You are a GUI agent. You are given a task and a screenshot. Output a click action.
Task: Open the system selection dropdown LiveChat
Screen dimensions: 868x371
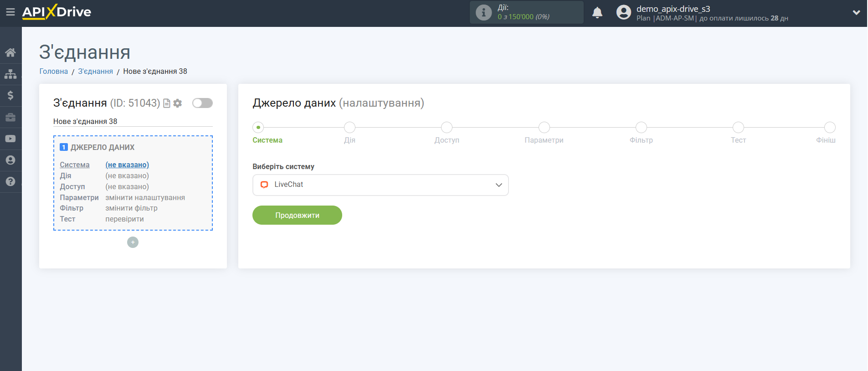380,185
